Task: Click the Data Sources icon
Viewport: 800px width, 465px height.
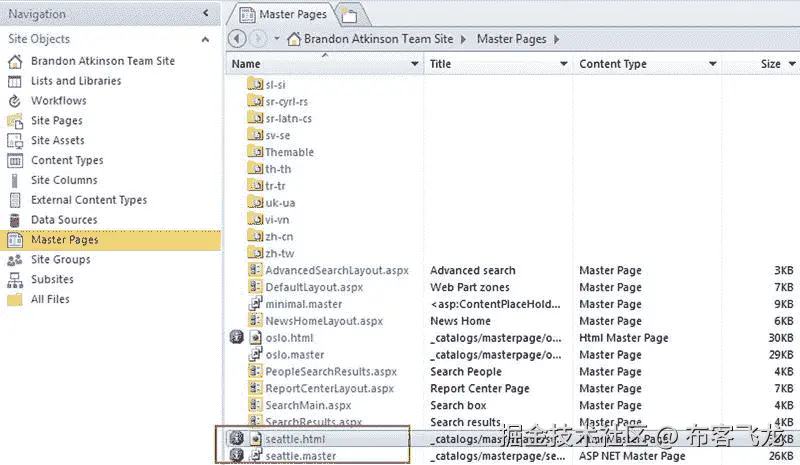Action: point(15,220)
